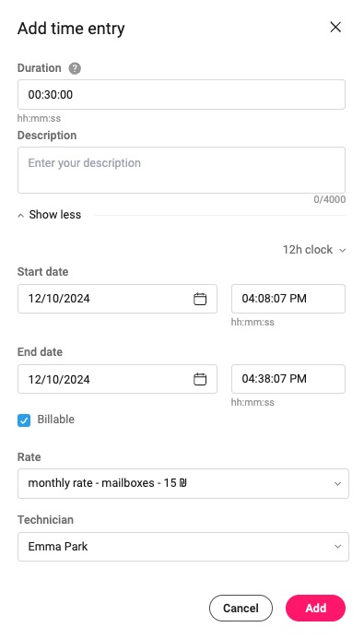Open the 12h clock format dropdown
This screenshot has width=364, height=639.
click(314, 250)
